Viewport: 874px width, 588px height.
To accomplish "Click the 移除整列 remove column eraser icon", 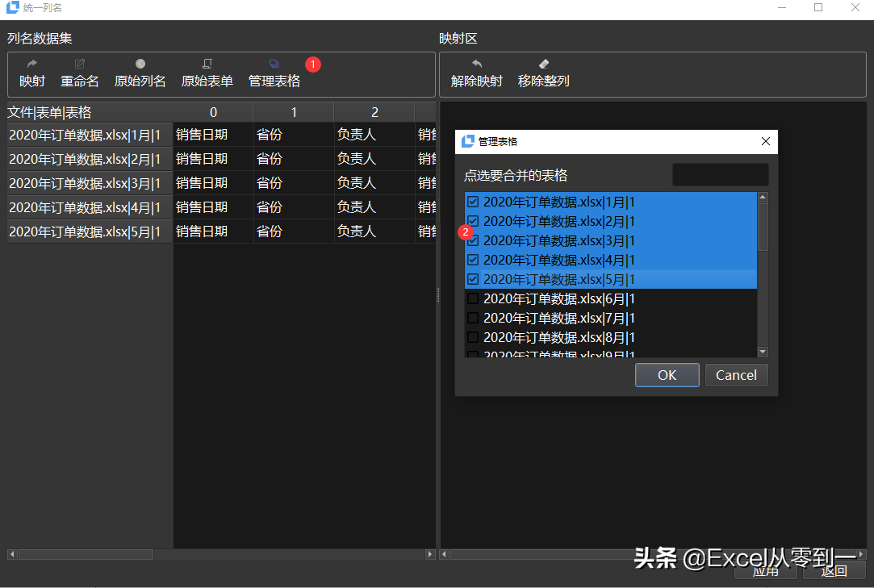I will tap(543, 64).
